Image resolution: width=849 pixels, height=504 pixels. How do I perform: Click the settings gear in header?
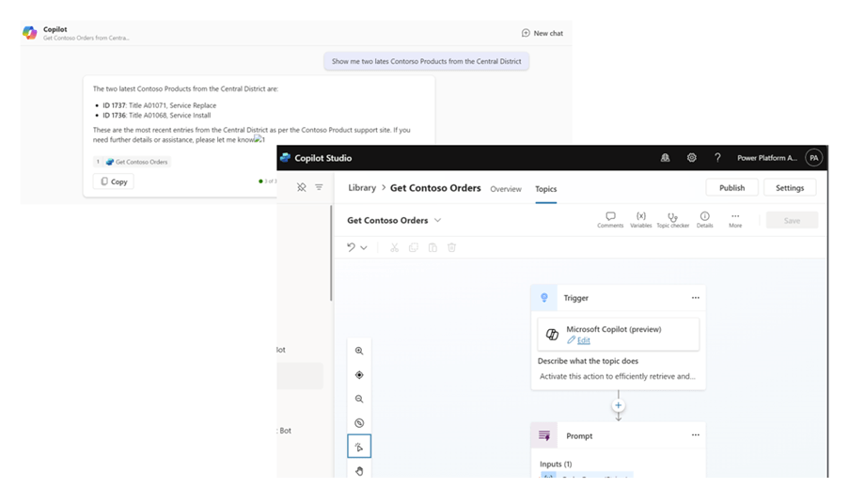691,158
